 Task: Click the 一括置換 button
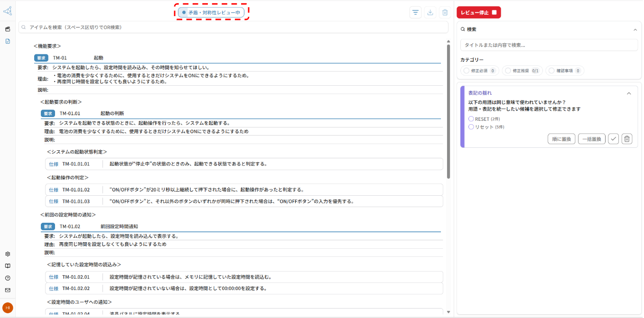[592, 139]
